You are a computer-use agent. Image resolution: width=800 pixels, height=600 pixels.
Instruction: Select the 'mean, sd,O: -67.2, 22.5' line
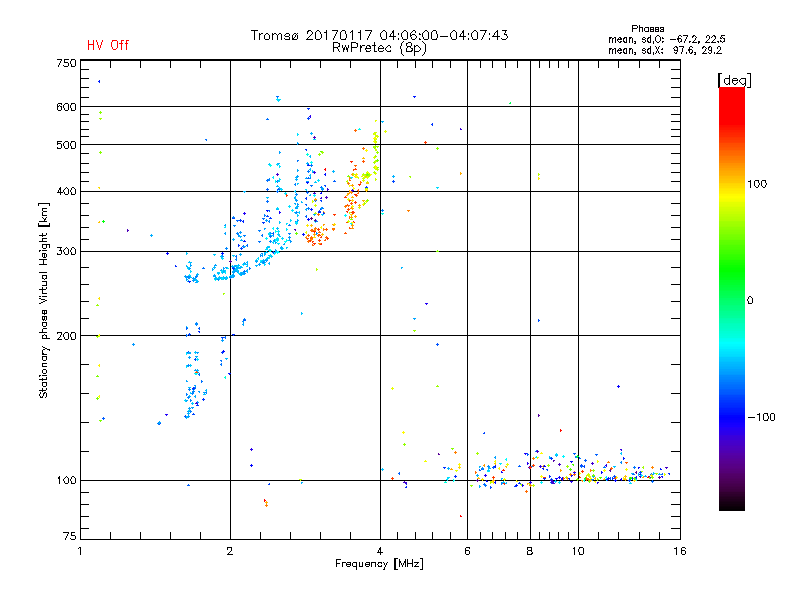click(666, 39)
